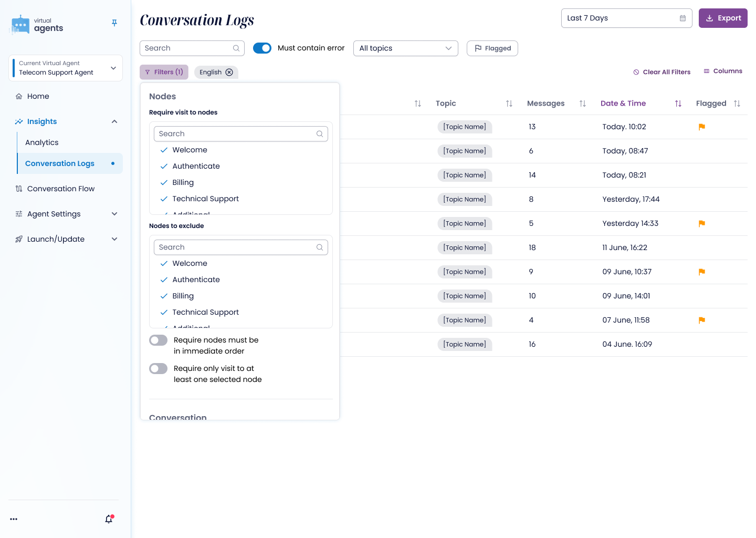
Task: Toggle Must contain error switch
Action: coord(262,48)
